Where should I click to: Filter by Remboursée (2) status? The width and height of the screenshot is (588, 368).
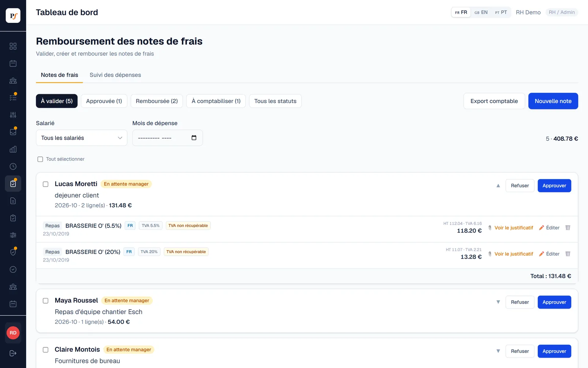coord(157,101)
